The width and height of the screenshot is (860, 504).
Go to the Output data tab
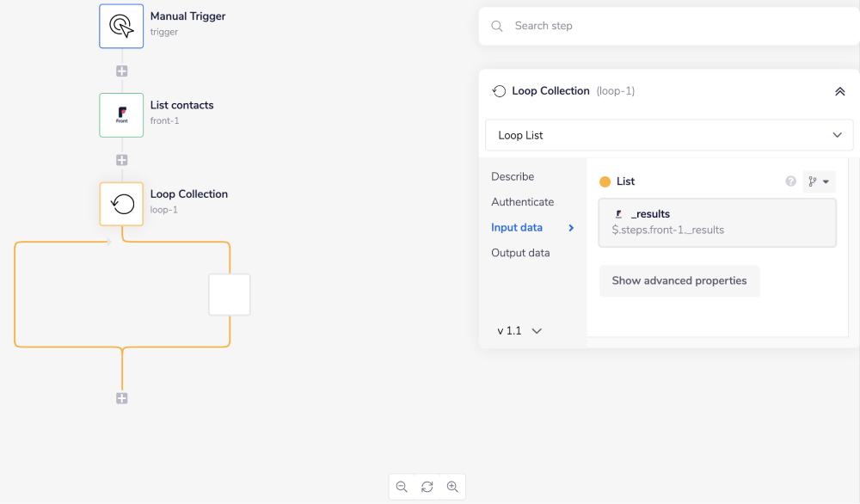click(x=520, y=253)
